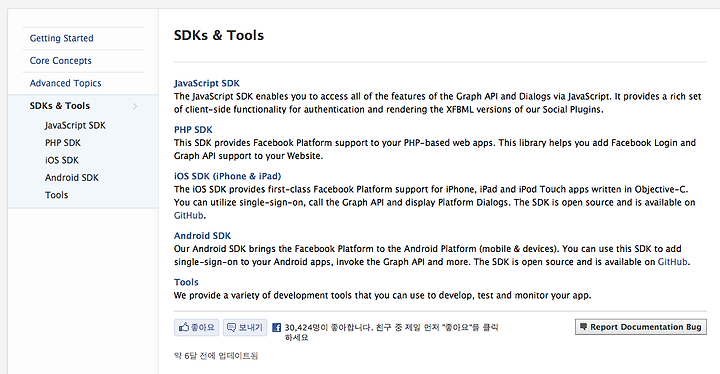
Task: Follow the Android SDK heading link
Action: click(202, 236)
